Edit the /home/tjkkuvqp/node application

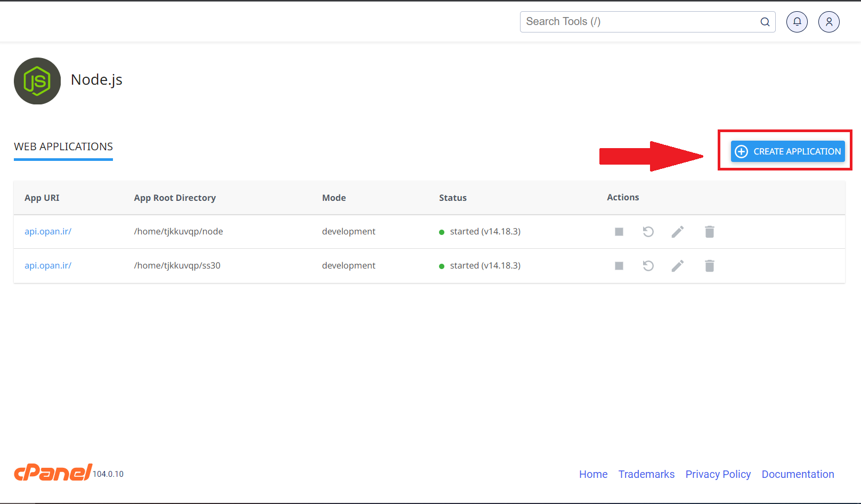[677, 231]
